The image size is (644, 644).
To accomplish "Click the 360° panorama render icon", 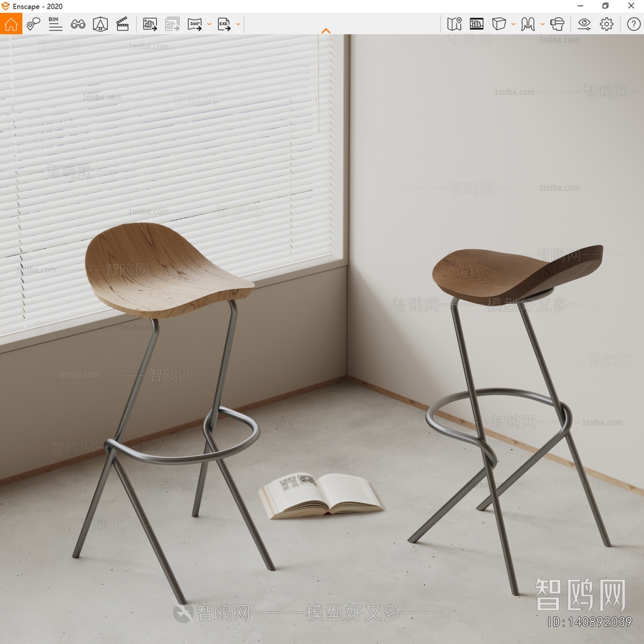I will 194,25.
